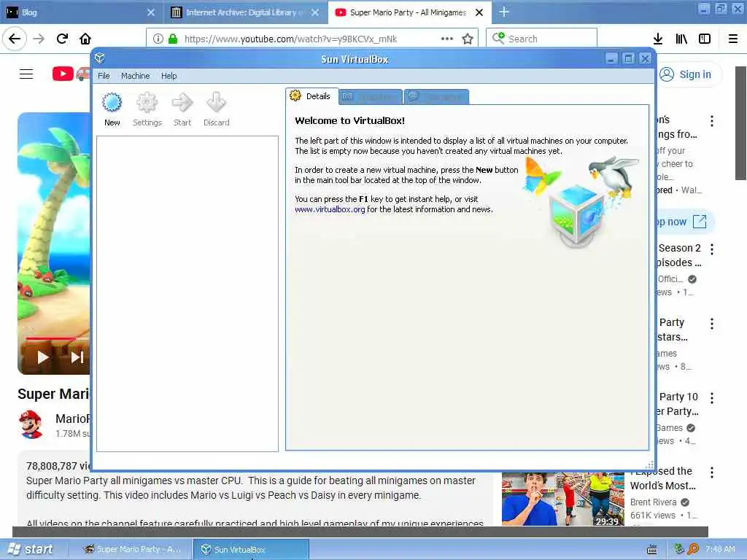Viewport: 747px width, 560px height.
Task: Click the Discard toolbar icon in VirtualBox
Action: click(x=216, y=102)
